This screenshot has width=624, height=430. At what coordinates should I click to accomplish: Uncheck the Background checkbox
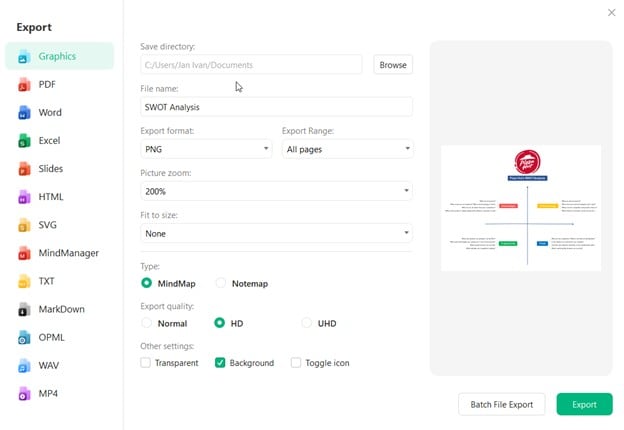pyautogui.click(x=220, y=363)
